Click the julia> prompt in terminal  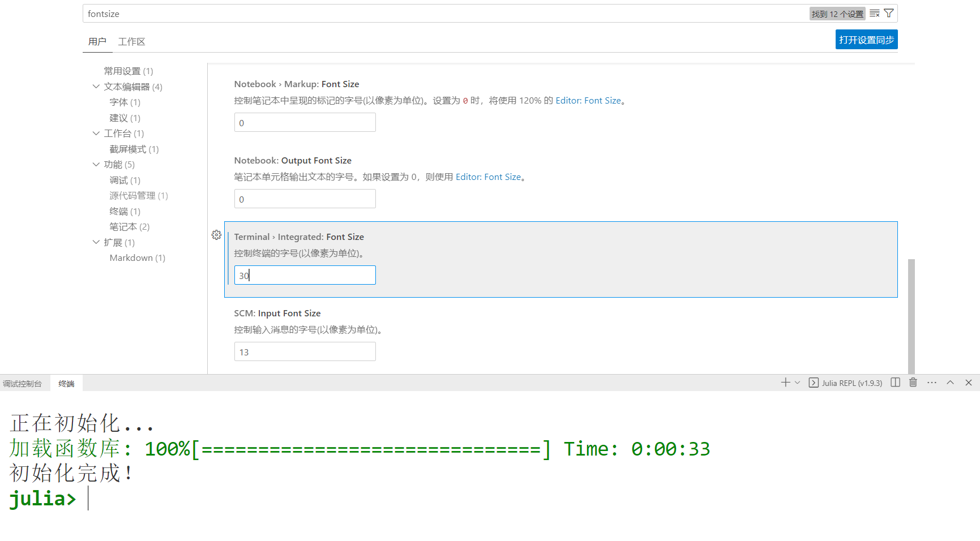[x=42, y=499]
